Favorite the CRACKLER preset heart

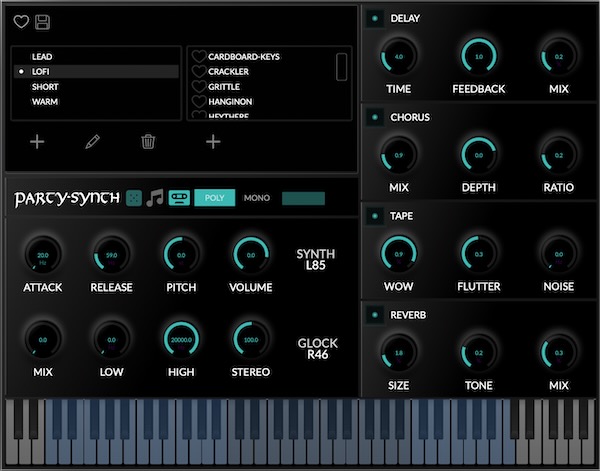(x=199, y=72)
